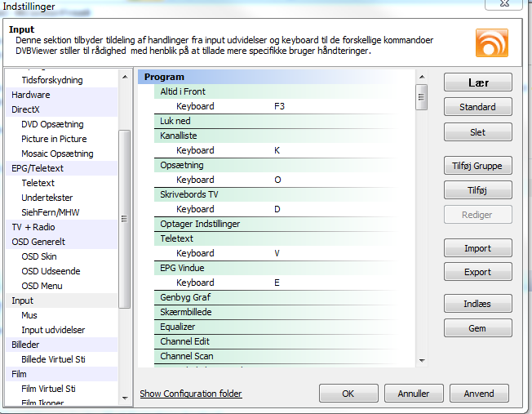Select the Channel Scan command

pos(284,356)
